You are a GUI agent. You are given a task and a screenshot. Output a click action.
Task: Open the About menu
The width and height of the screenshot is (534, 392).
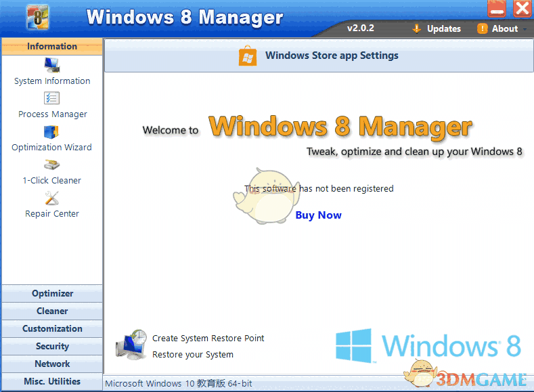click(502, 28)
